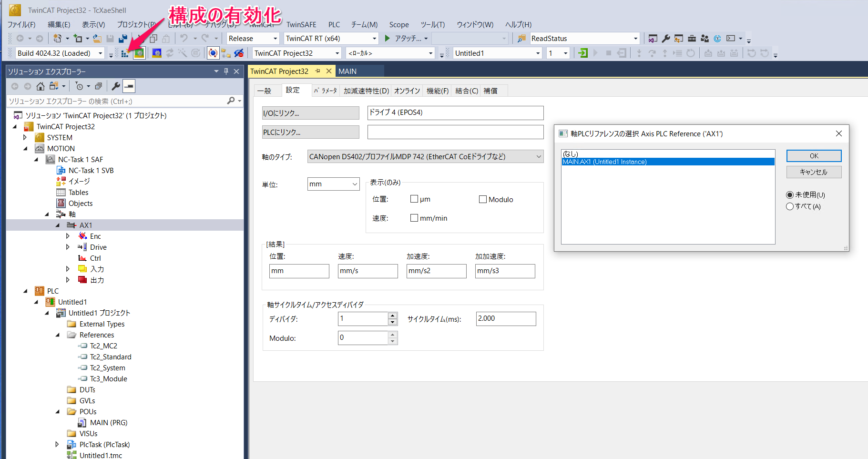
Task: Click the Choose Target System icon
Action: tap(226, 53)
